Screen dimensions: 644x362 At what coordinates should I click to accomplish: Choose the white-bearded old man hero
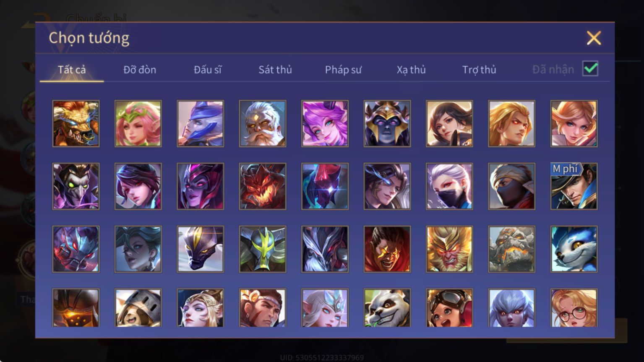pyautogui.click(x=263, y=123)
